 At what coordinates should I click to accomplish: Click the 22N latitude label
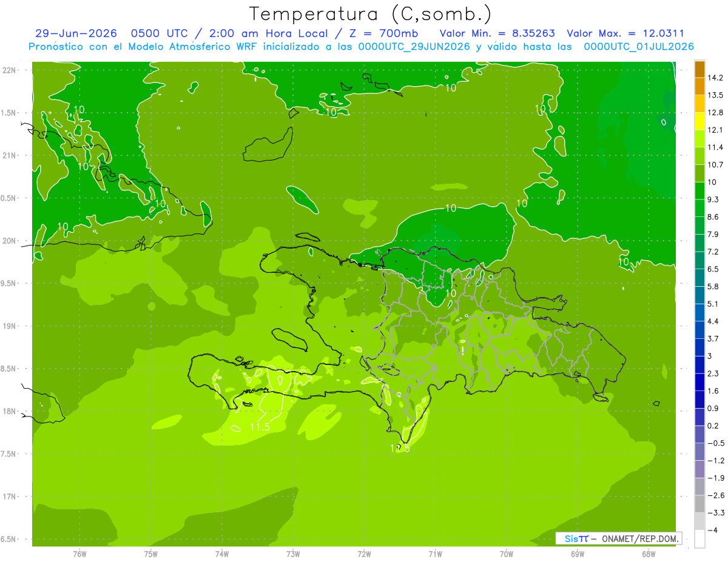pos(8,70)
